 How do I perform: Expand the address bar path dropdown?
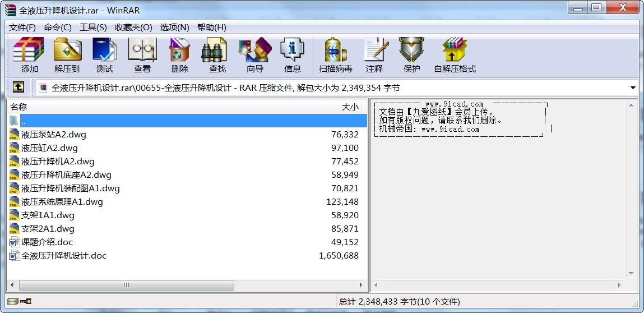coord(632,88)
